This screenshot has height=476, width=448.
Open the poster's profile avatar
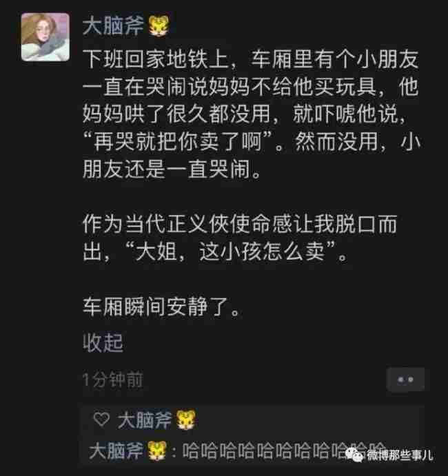point(45,37)
